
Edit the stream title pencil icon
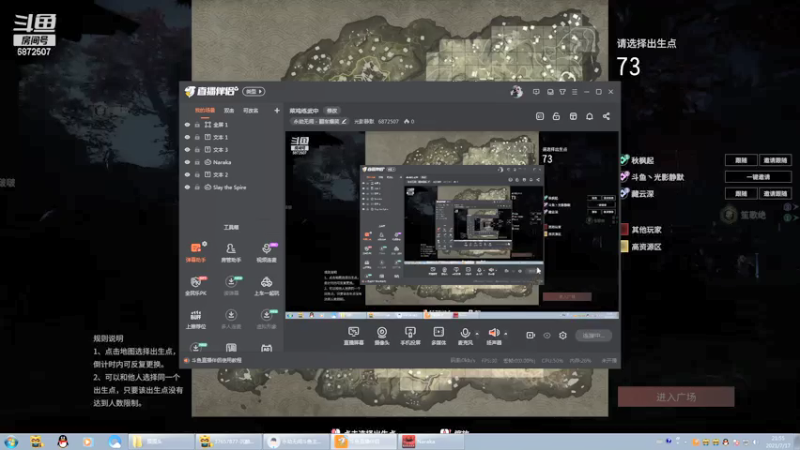click(344, 121)
